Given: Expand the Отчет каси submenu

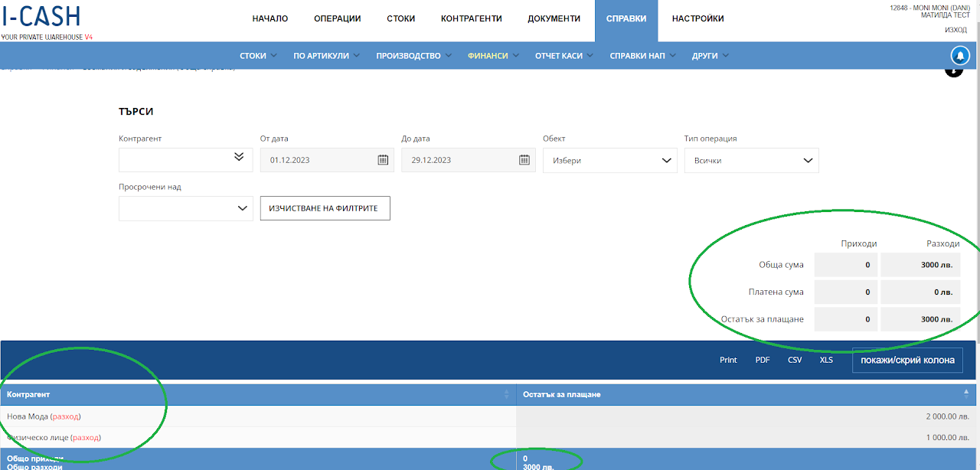Looking at the screenshot, I should 564,56.
